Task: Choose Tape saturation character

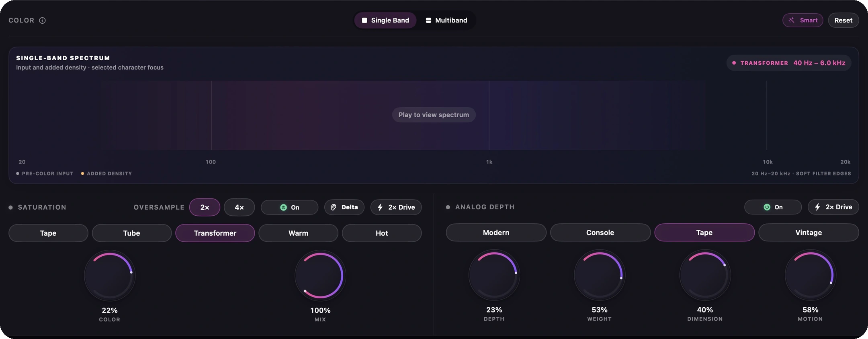Action: 48,233
